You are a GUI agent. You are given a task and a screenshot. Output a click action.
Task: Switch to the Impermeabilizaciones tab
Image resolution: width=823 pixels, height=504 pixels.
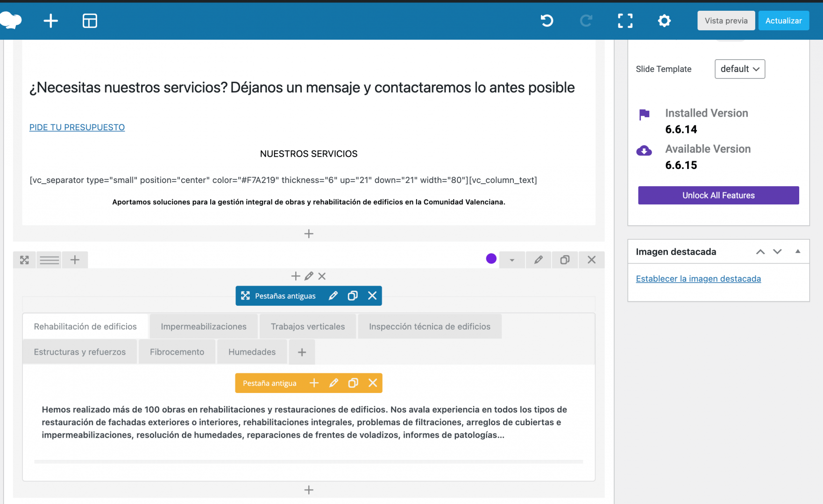click(204, 327)
